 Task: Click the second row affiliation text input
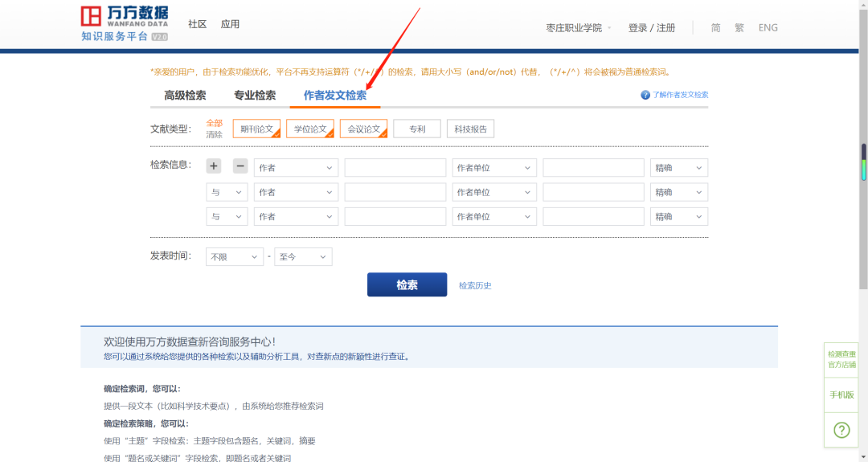point(593,192)
